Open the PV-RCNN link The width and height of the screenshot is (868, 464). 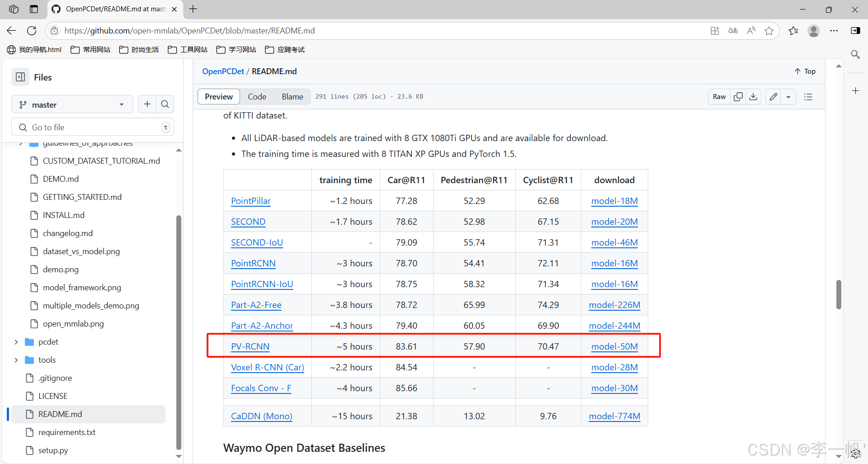point(250,346)
